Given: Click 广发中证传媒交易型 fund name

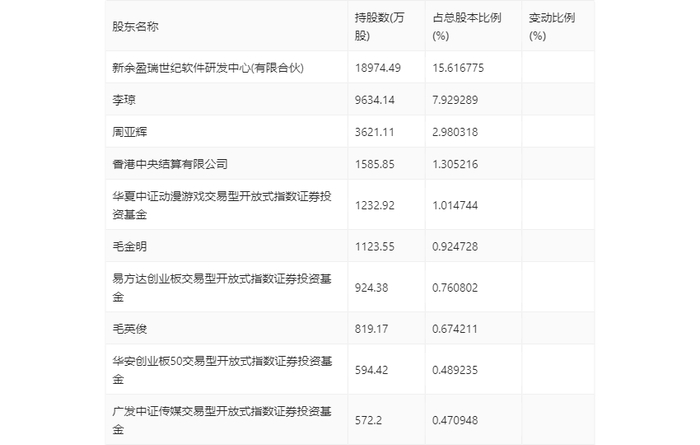Looking at the screenshot, I should (222, 420).
